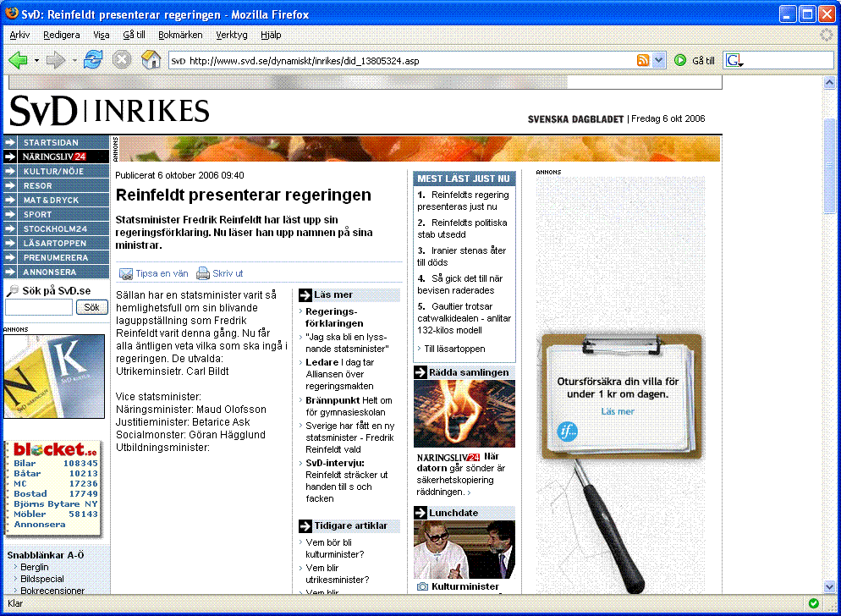Open the STOCKHOLM24 section

[56, 228]
